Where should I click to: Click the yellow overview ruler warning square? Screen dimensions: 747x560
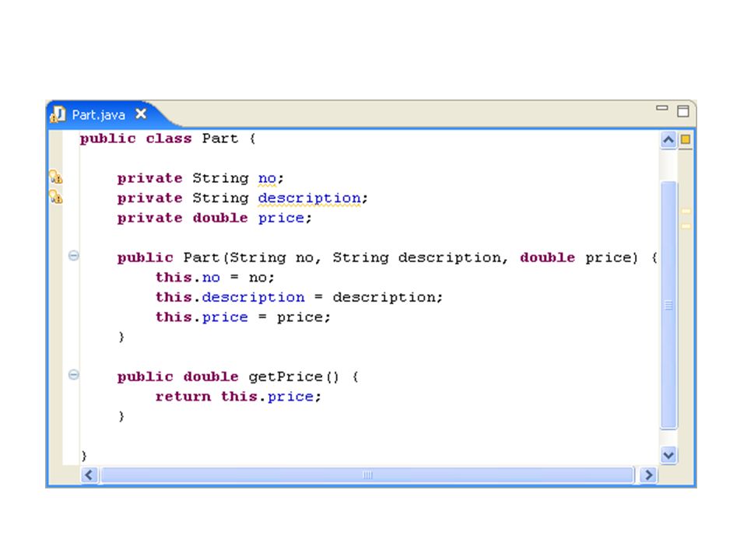coord(686,139)
